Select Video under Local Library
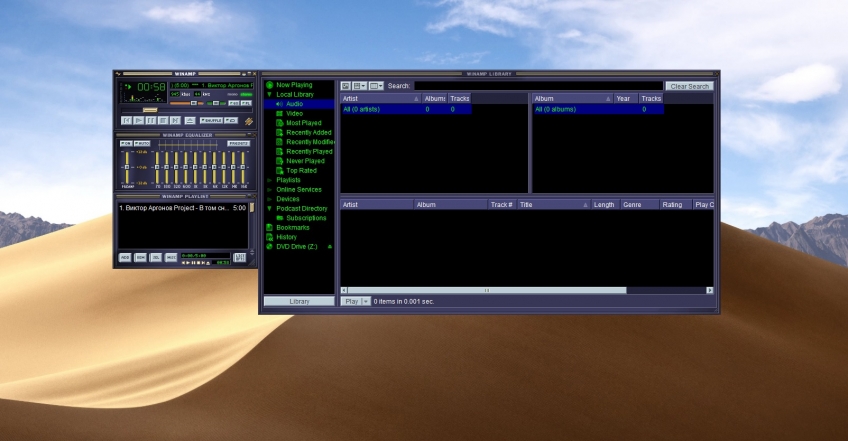 tap(295, 114)
